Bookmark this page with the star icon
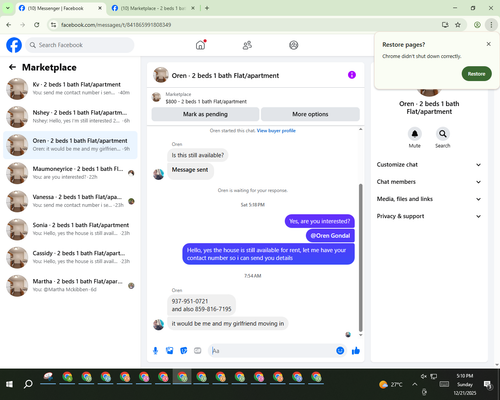Screen dimensions: 500x400 pyautogui.click(x=458, y=25)
